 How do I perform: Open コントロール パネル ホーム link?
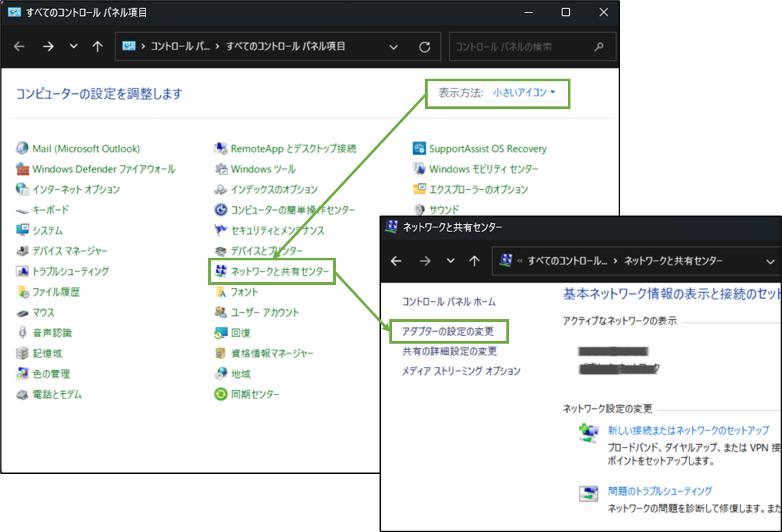click(x=449, y=301)
